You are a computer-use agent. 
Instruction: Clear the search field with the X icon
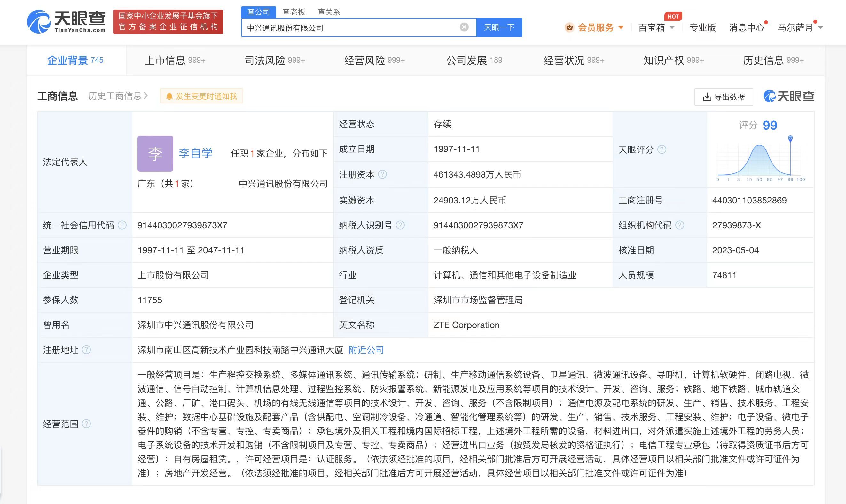[464, 27]
